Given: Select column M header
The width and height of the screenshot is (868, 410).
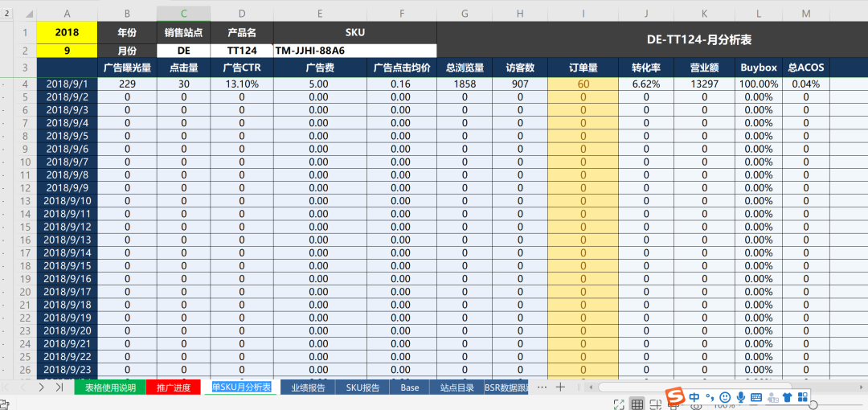Looking at the screenshot, I should 806,14.
